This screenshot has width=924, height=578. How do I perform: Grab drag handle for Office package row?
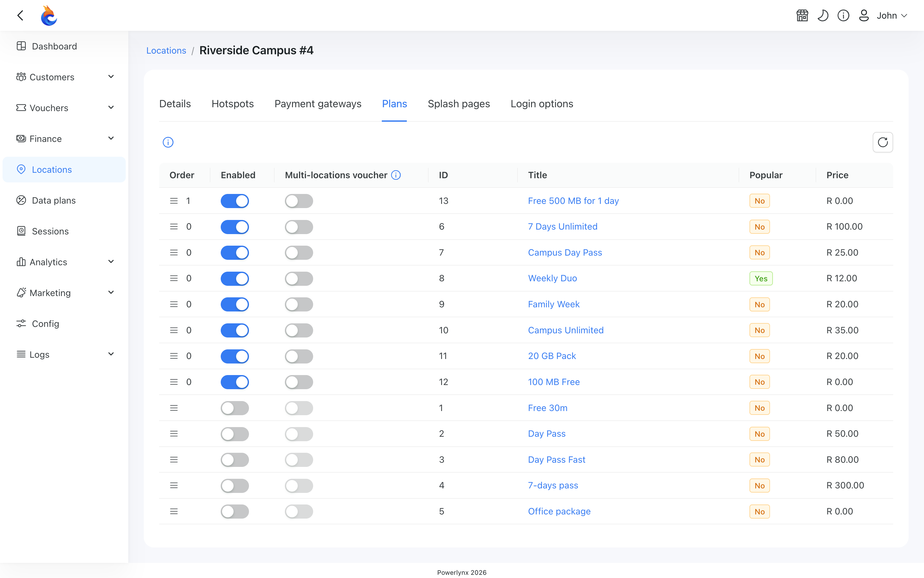coord(174,512)
